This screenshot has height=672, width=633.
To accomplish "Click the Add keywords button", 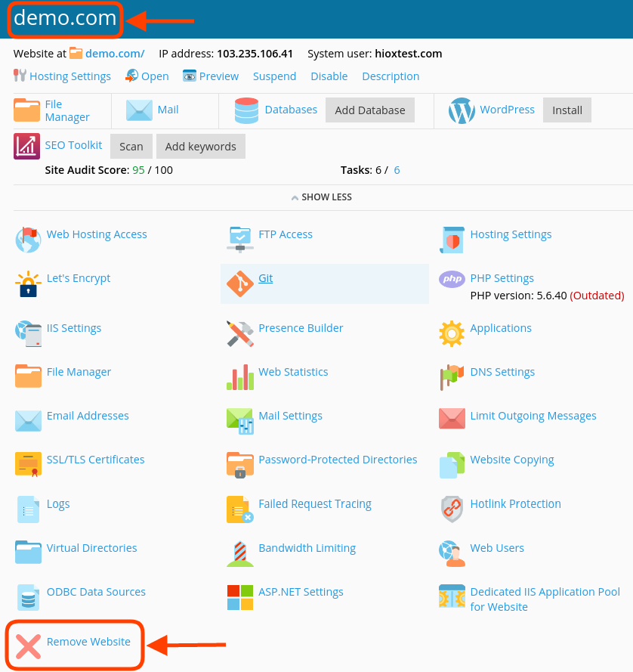I will [200, 147].
